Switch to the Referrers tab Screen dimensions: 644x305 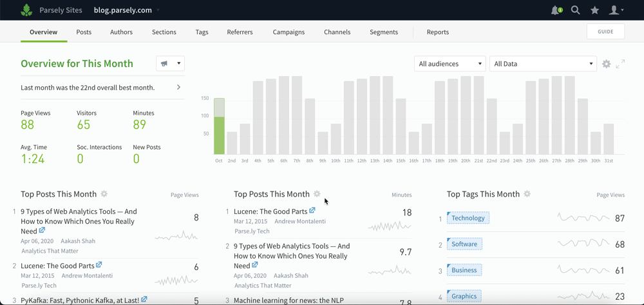coord(240,32)
